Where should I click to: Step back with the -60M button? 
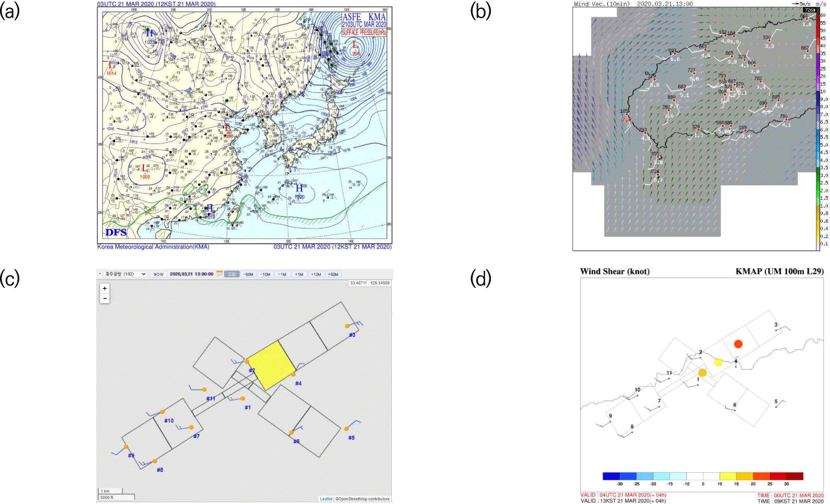pyautogui.click(x=249, y=274)
